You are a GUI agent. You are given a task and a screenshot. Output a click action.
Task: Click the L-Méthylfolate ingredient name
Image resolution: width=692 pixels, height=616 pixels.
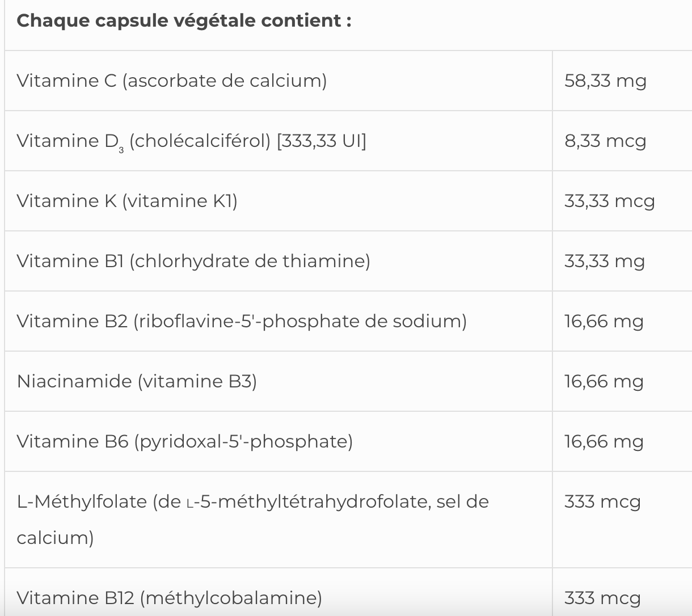(82, 501)
